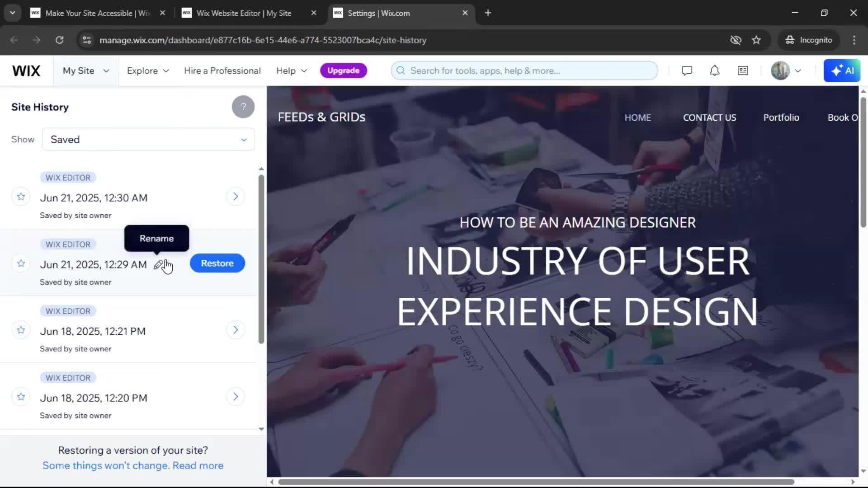
Task: Close the Wix Website Editor tab
Action: click(314, 13)
